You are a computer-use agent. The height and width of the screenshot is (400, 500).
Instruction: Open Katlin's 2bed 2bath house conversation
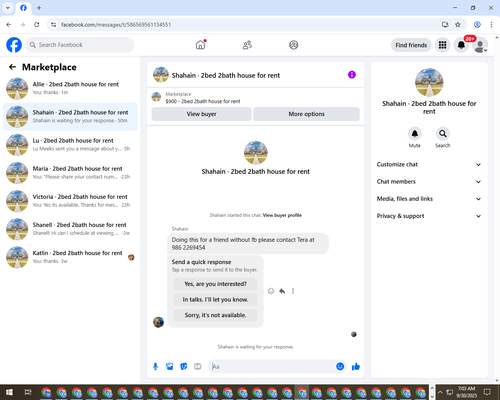coord(70,257)
